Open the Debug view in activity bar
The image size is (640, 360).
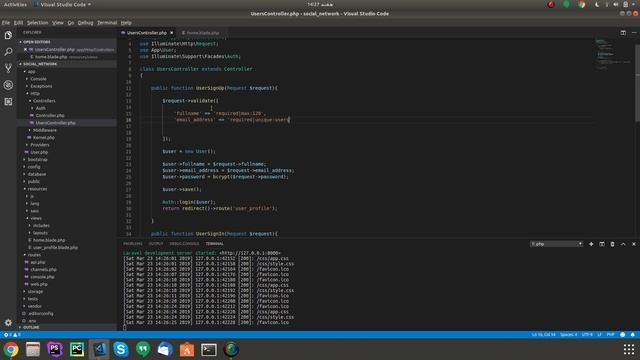pyautogui.click(x=8, y=85)
